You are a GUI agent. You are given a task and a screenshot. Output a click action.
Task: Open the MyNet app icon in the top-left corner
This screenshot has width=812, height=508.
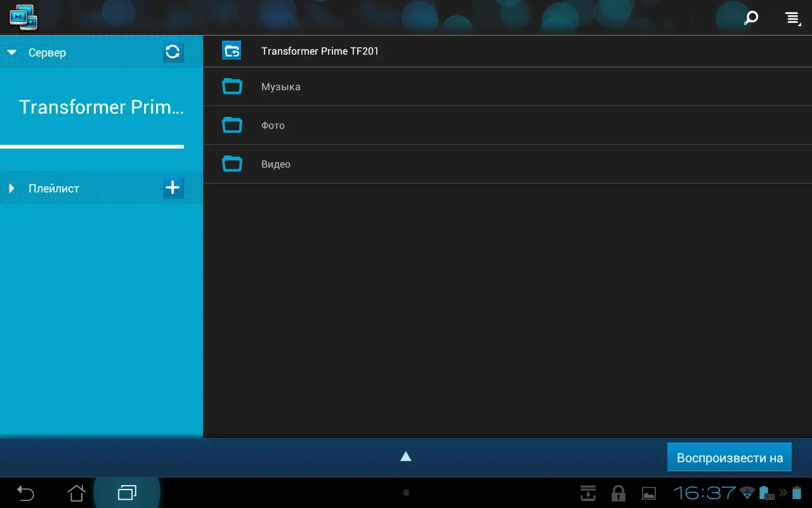point(23,17)
